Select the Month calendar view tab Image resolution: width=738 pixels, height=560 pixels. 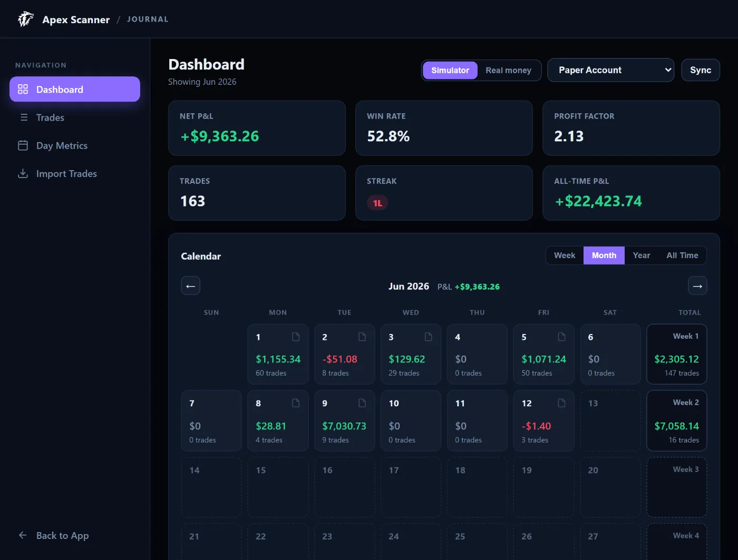point(604,256)
